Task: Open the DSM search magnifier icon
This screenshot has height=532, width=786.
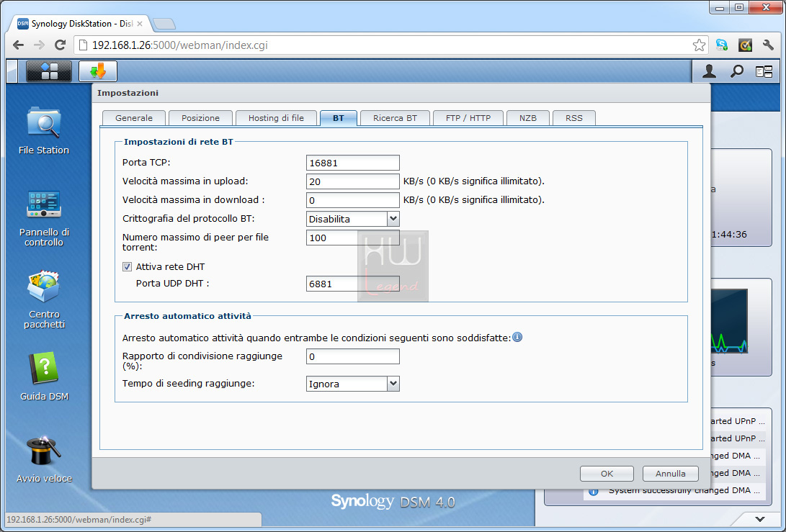Action: 736,71
